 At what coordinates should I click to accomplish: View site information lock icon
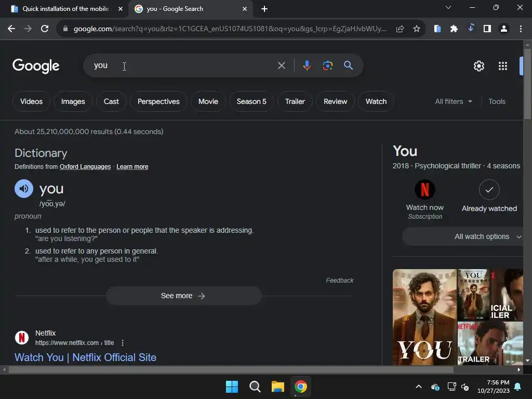(x=65, y=29)
